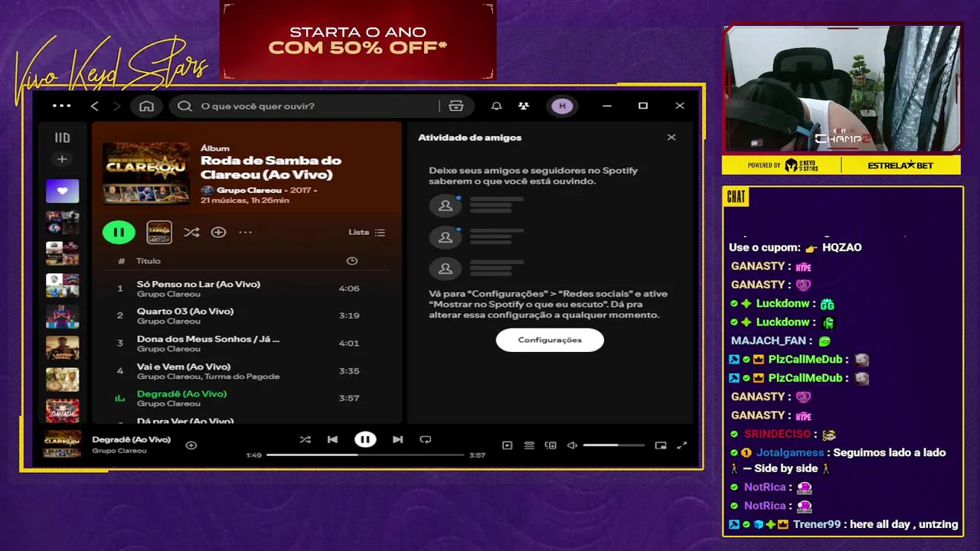Open Spotify Home
980x551 pixels.
coord(146,106)
